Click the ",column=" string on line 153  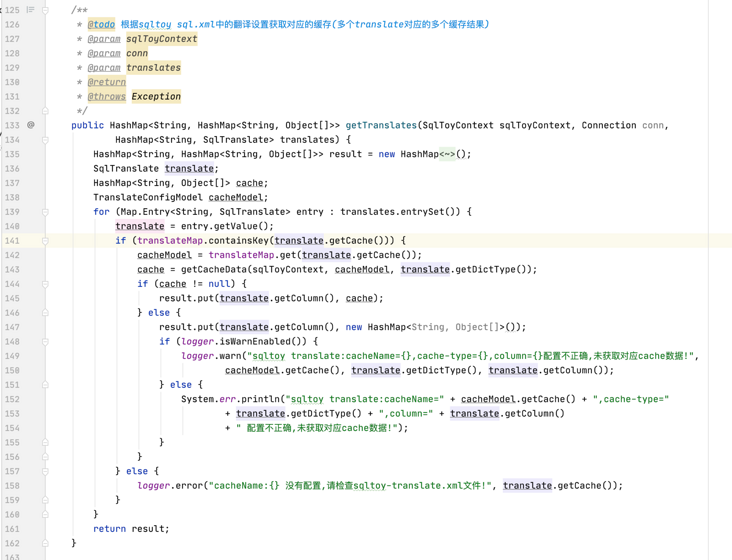point(406,414)
